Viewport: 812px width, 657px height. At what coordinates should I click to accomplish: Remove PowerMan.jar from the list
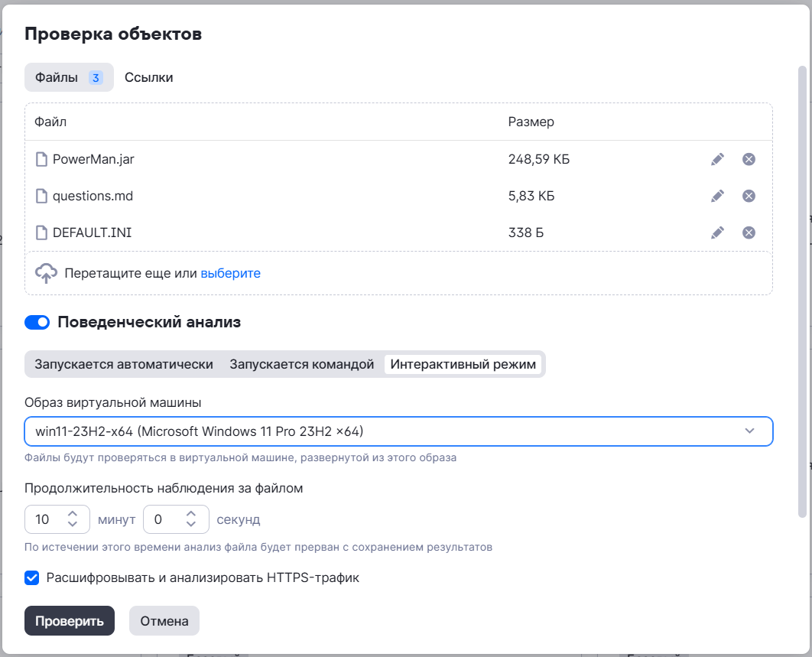click(749, 159)
